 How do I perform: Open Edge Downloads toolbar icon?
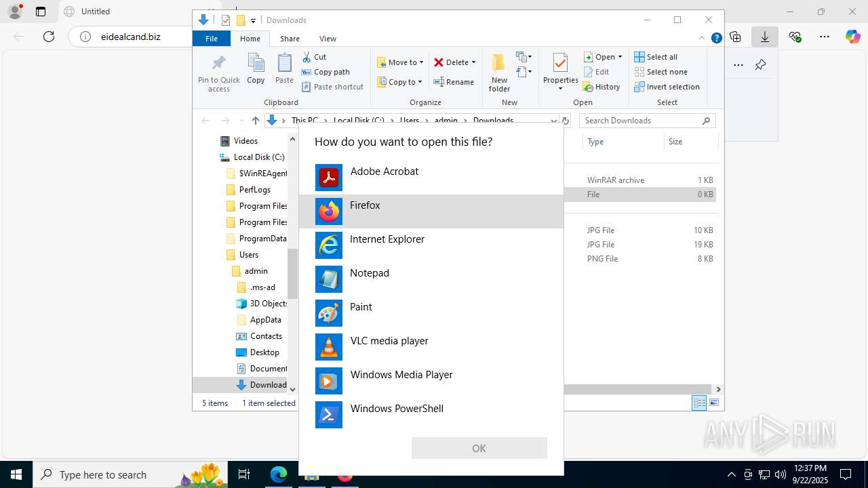point(765,37)
